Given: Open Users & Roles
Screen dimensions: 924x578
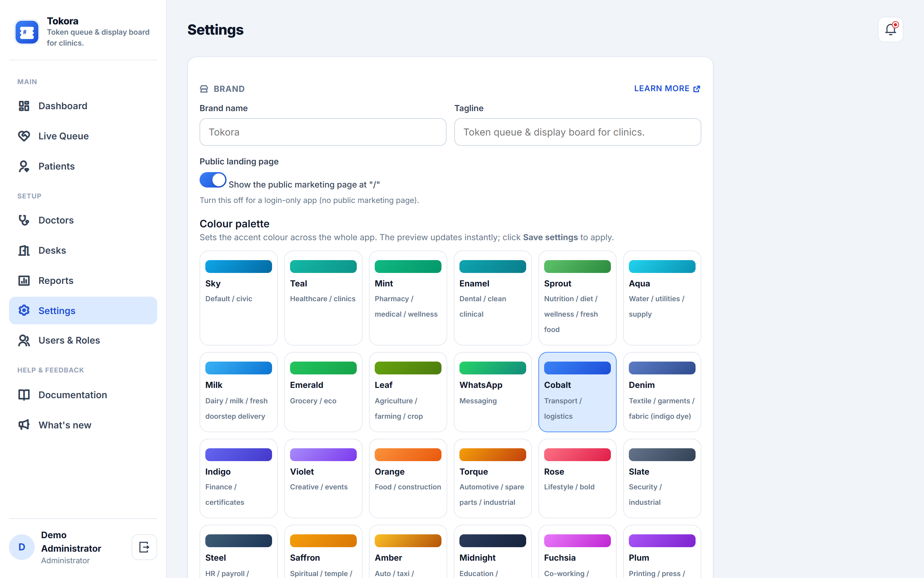Looking at the screenshot, I should click(83, 340).
